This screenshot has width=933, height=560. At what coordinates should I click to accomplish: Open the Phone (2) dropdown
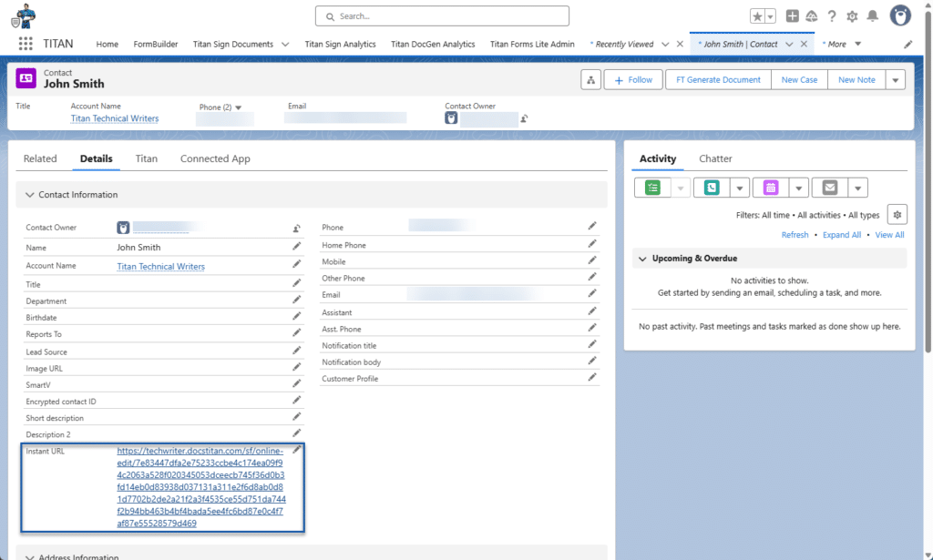(239, 107)
